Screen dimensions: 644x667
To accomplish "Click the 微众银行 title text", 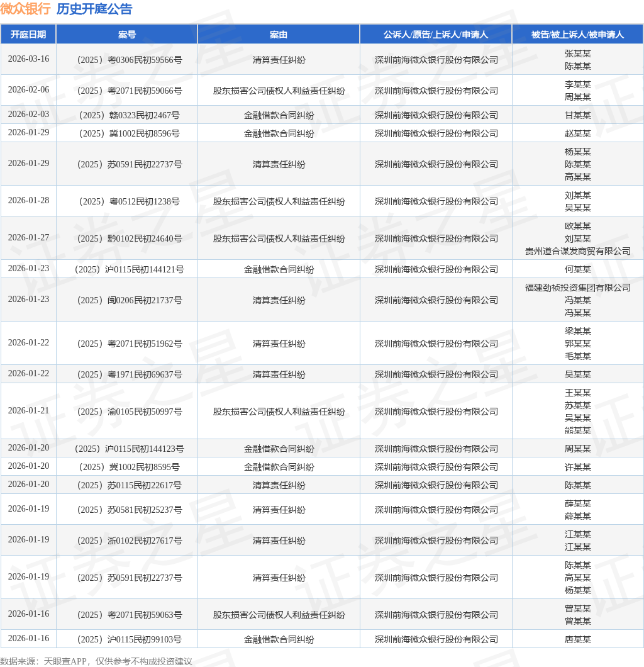I will 26,9.
